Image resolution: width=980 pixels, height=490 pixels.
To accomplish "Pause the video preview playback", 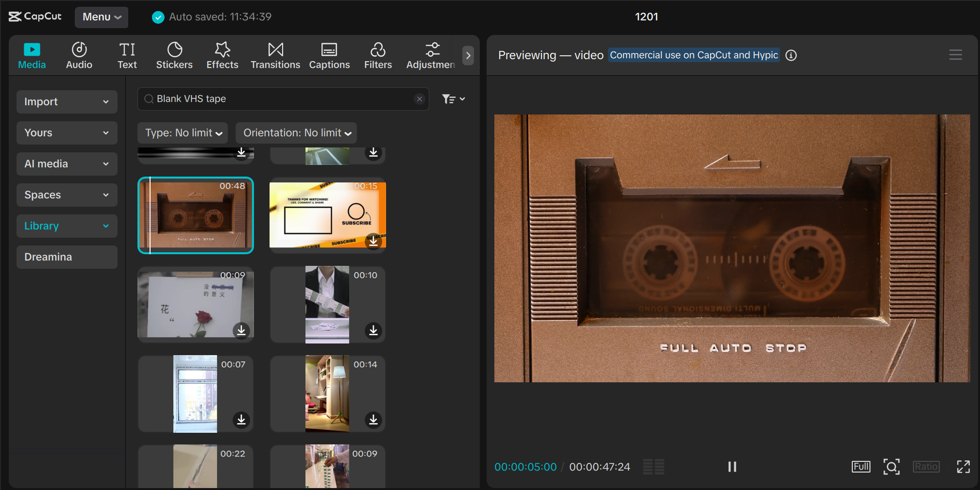I will tap(732, 467).
